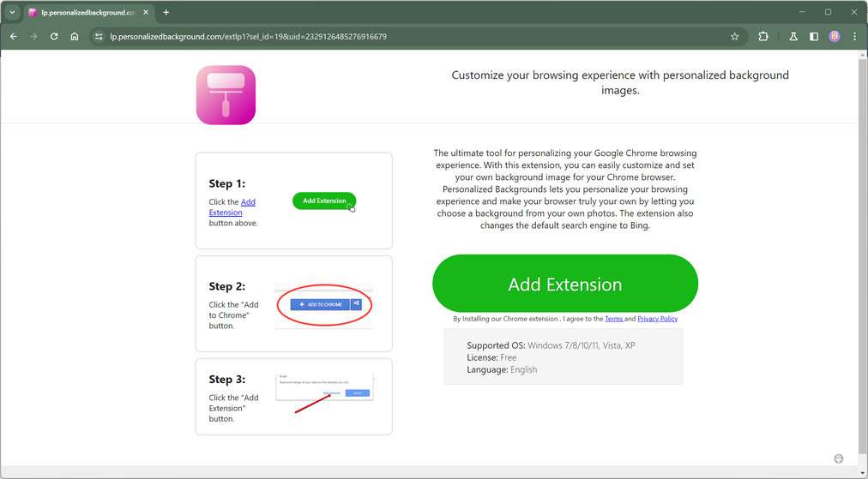Click the pink paint roller logo
868x479 pixels.
click(226, 95)
